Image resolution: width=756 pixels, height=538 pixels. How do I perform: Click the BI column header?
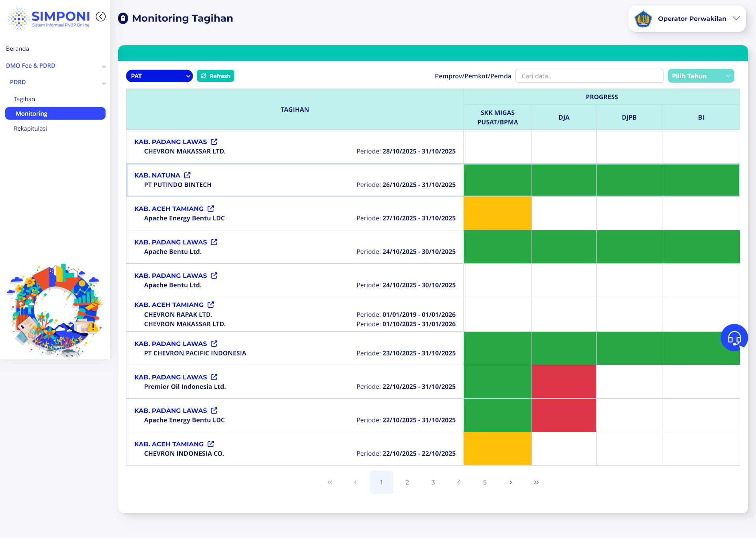701,117
